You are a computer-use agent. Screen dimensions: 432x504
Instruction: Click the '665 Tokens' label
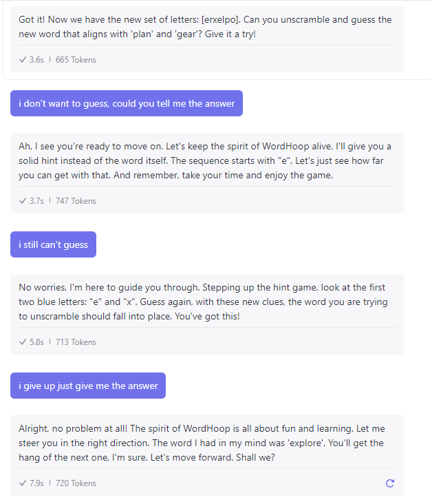[x=76, y=60]
